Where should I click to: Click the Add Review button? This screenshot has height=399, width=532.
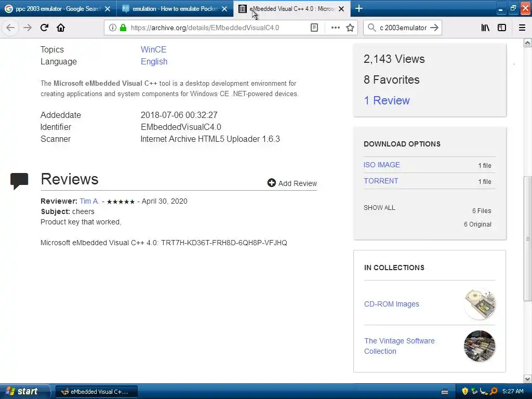coord(292,183)
